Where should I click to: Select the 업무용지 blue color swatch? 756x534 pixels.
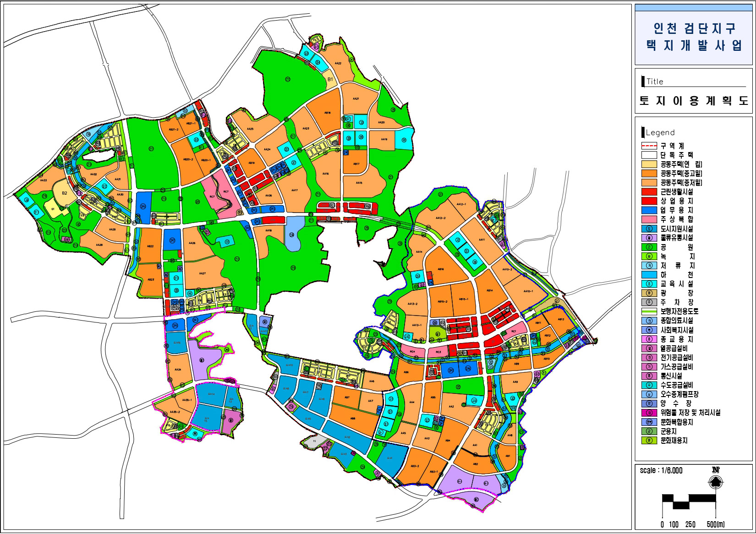point(649,210)
